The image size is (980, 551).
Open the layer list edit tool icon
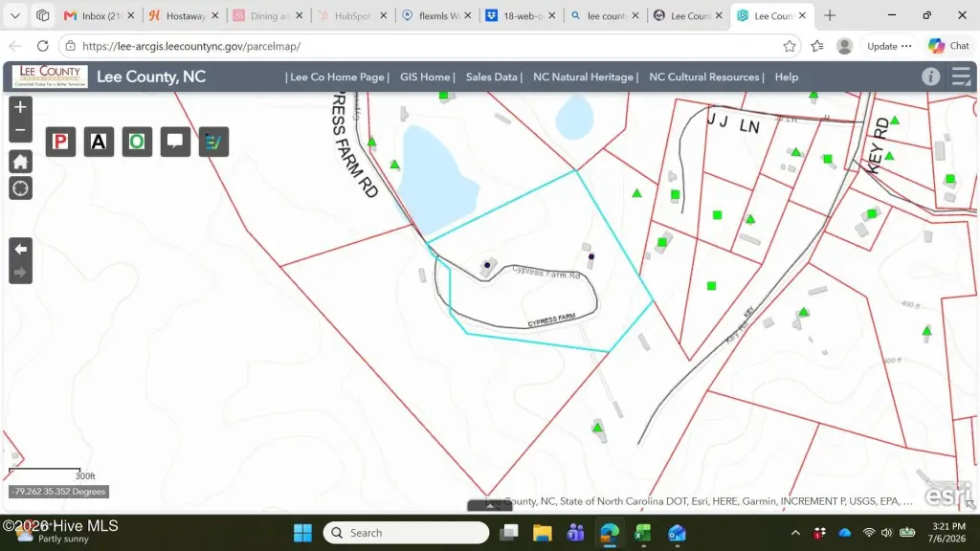[x=213, y=142]
